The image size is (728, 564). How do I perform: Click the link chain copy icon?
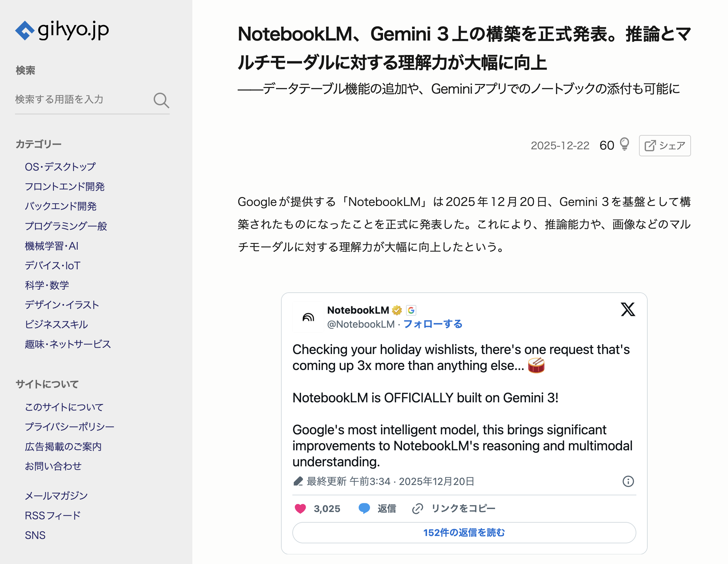click(x=417, y=508)
